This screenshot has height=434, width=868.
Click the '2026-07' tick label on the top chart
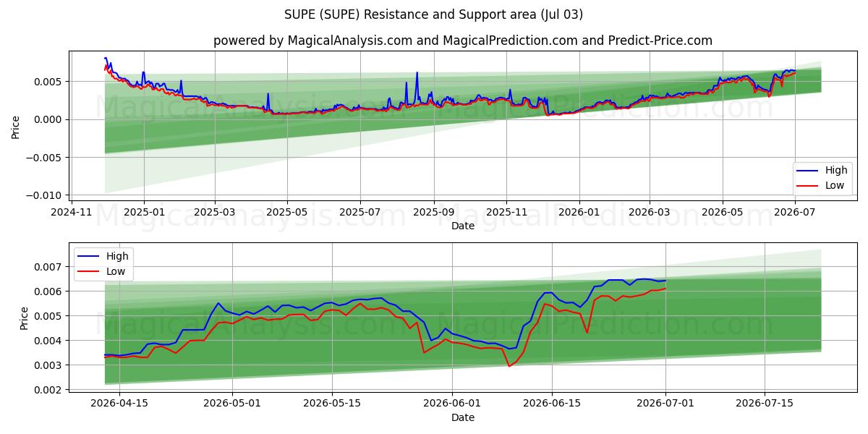(795, 212)
